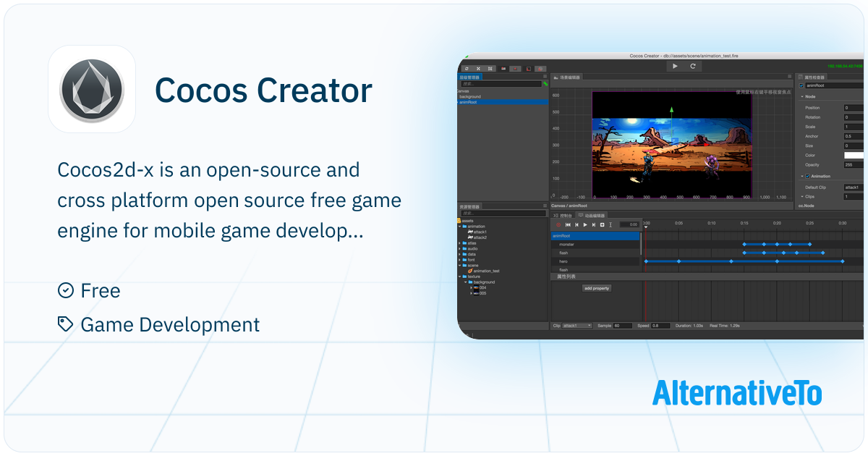Collapse the Node section in inspector
Viewport: 868px width, 456px height.
[801, 96]
